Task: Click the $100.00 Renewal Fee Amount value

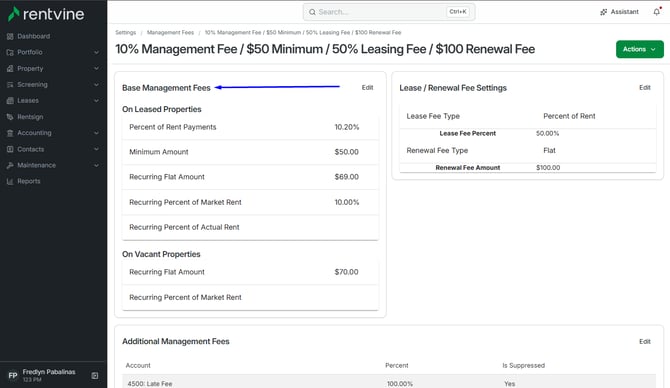Action: (548, 168)
